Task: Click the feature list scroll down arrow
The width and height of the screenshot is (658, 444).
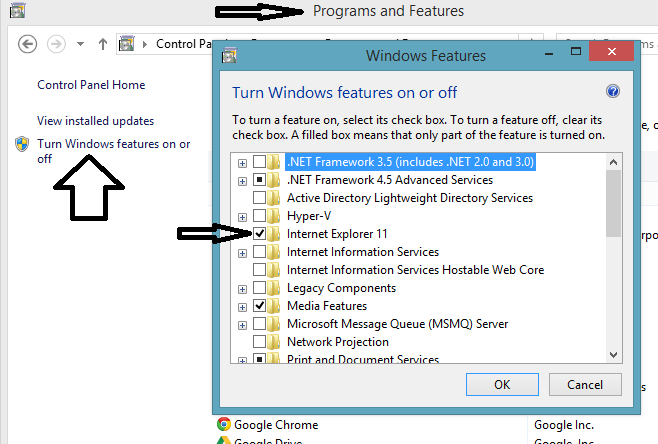Action: pyautogui.click(x=613, y=355)
